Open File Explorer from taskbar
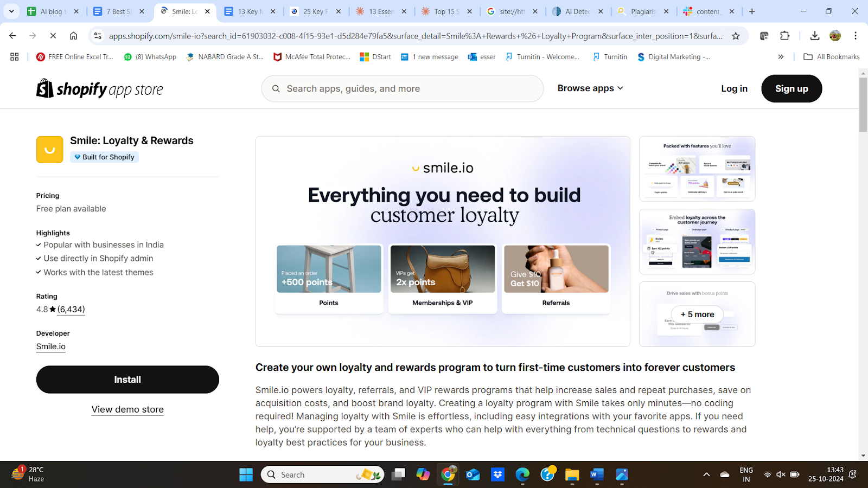Image resolution: width=868 pixels, height=488 pixels. click(x=572, y=474)
